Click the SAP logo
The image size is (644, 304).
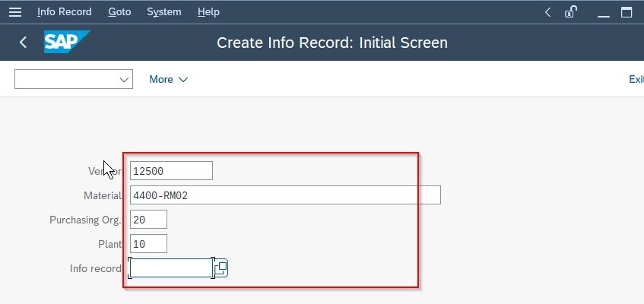(67, 42)
